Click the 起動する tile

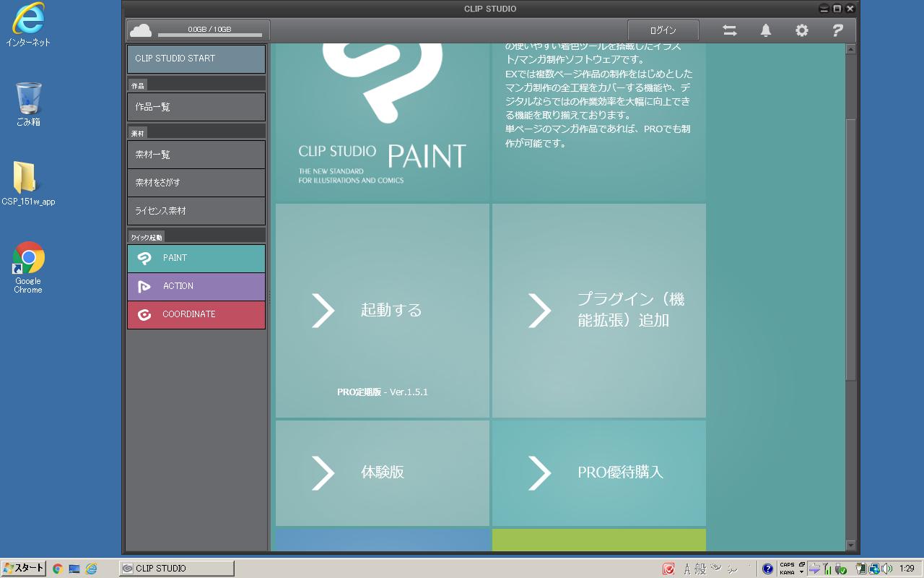pos(383,311)
